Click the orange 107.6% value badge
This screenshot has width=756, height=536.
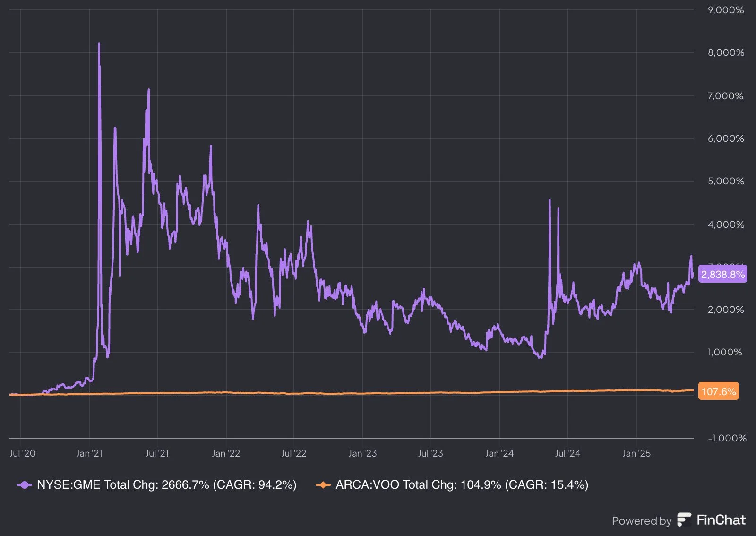point(718,391)
